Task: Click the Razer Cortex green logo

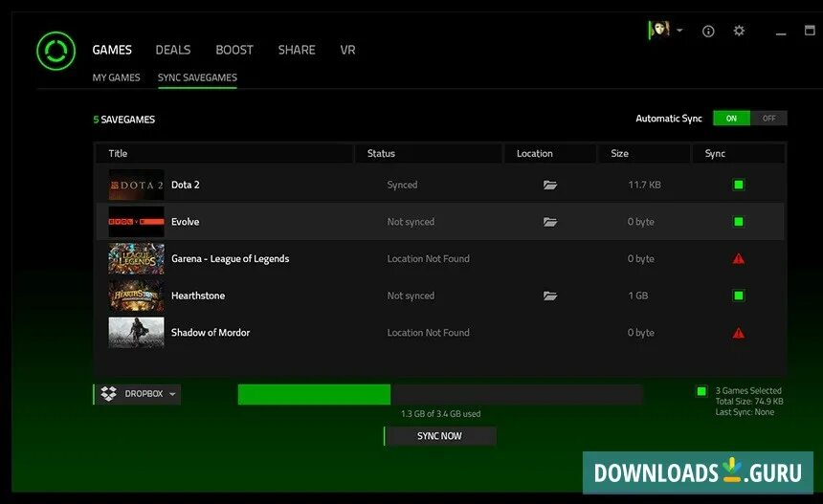Action: pyautogui.click(x=56, y=51)
